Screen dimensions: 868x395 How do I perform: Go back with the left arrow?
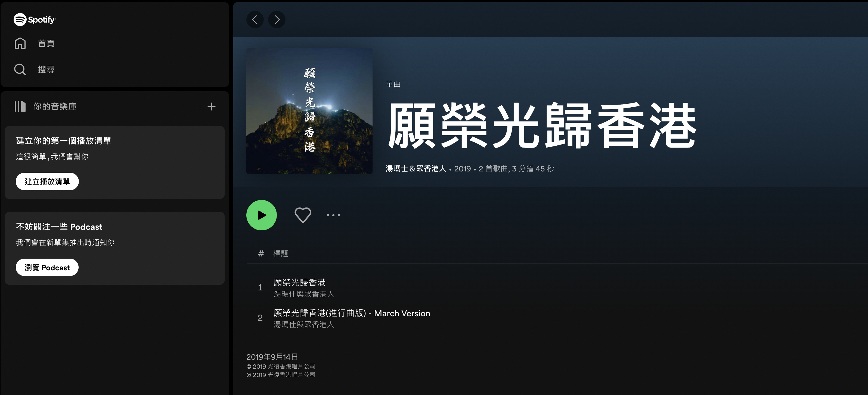tap(255, 20)
